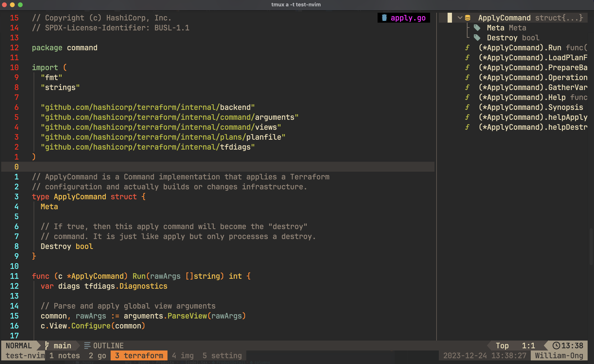The width and height of the screenshot is (594, 364).
Task: Click the William-Ong hostname label
Action: coord(559,356)
